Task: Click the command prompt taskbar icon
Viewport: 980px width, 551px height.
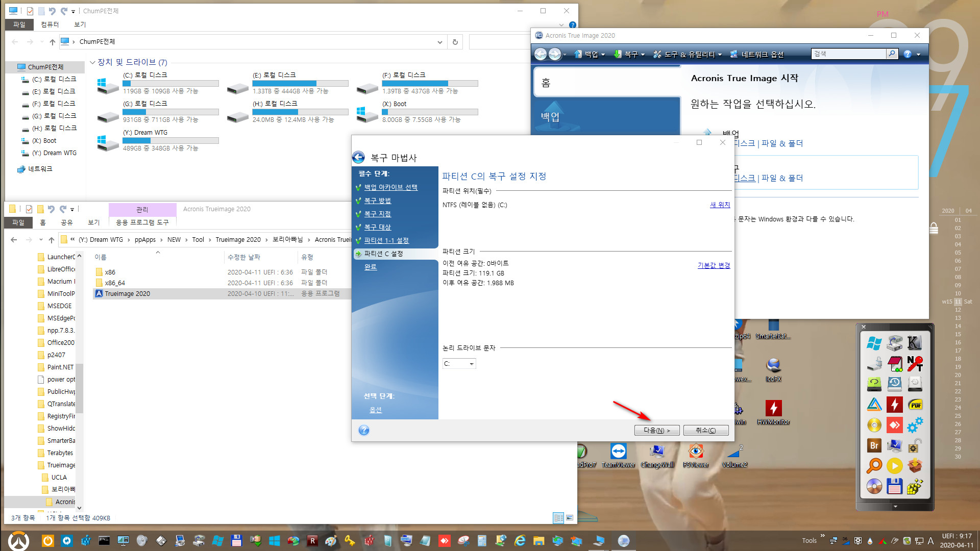Action: point(104,541)
